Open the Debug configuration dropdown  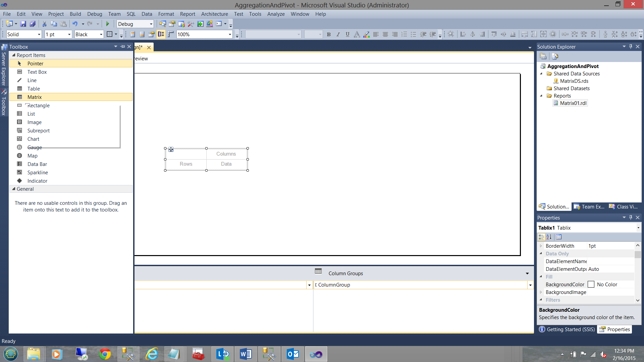tap(151, 24)
